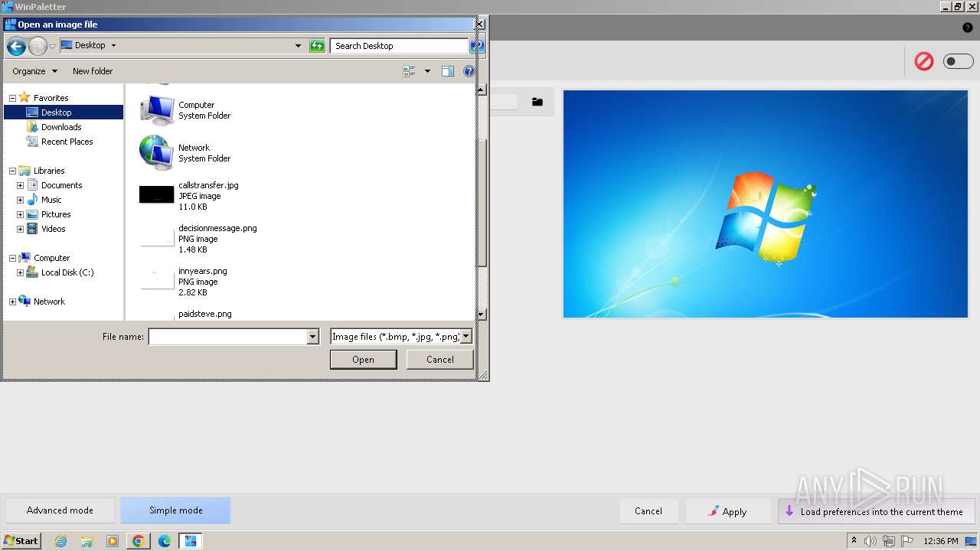Click the red prohibited icon in WinPaletter

point(924,61)
